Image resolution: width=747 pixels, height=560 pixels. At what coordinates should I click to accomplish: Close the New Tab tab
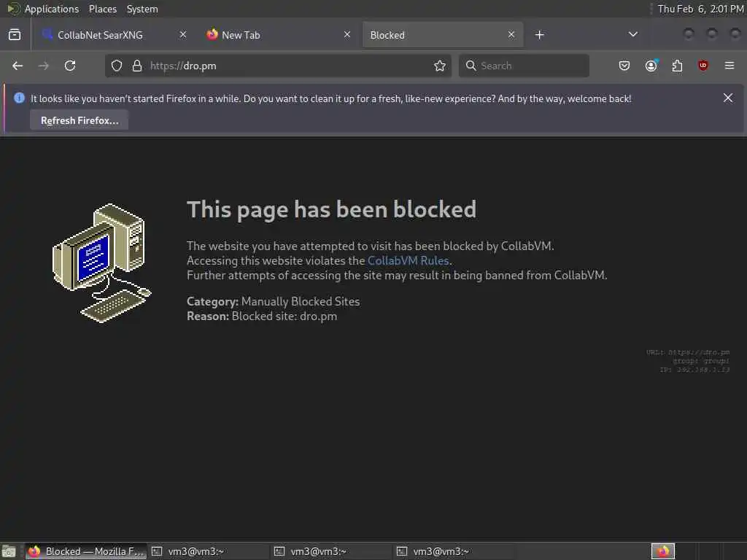[x=347, y=34]
